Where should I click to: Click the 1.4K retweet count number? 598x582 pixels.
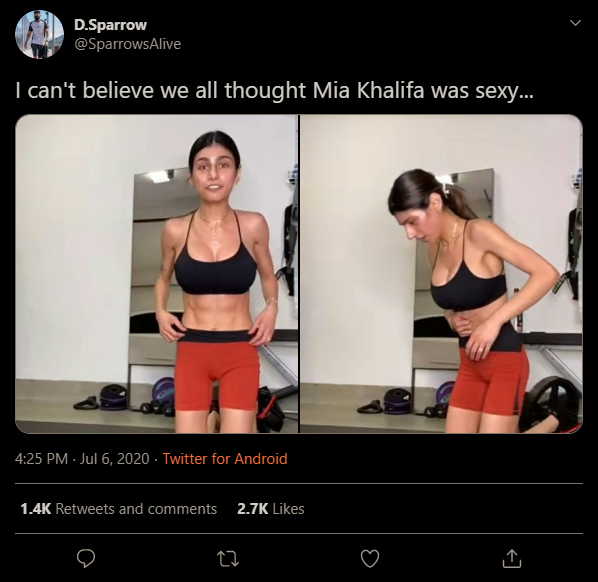35,509
